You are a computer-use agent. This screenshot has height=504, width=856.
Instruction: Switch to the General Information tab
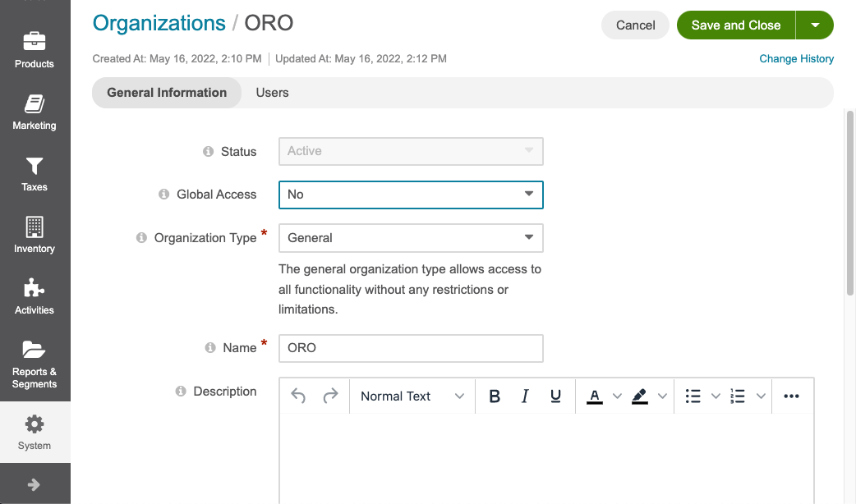[167, 93]
